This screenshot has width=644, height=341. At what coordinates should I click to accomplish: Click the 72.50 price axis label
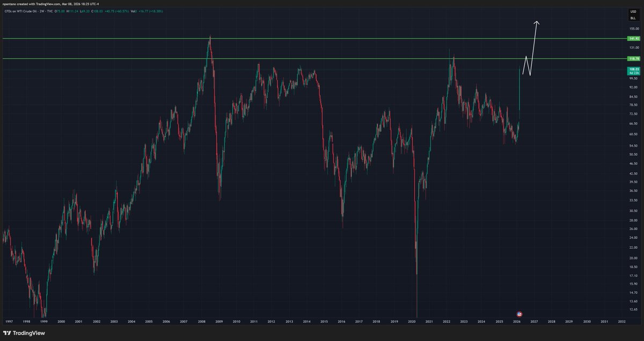point(634,114)
